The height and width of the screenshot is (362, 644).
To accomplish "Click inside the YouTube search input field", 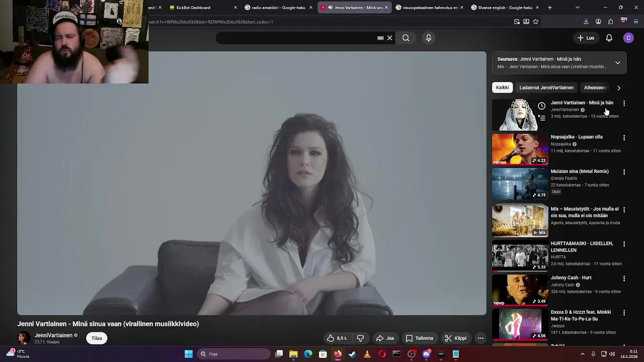I will tap(297, 38).
